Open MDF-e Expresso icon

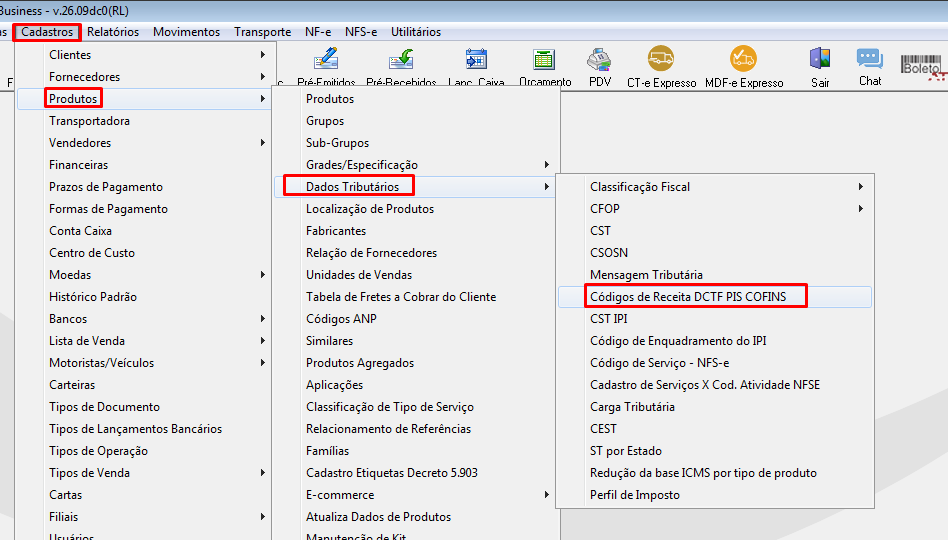click(x=743, y=59)
